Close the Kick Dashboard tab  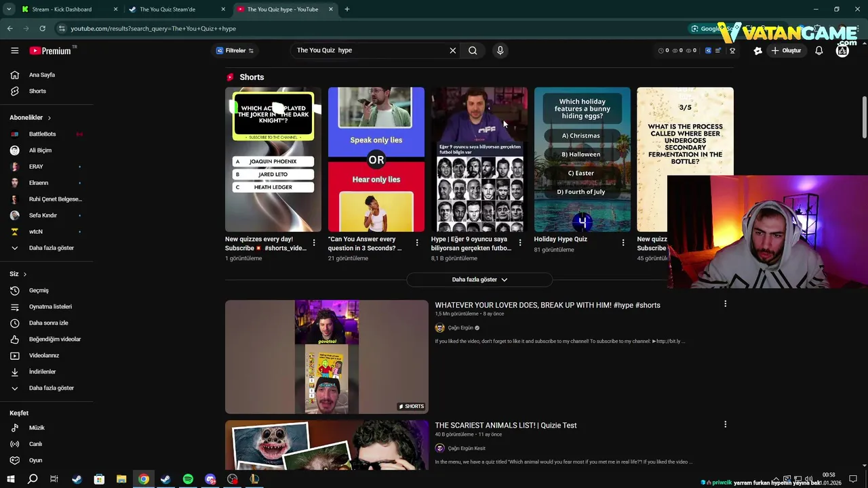tap(115, 9)
